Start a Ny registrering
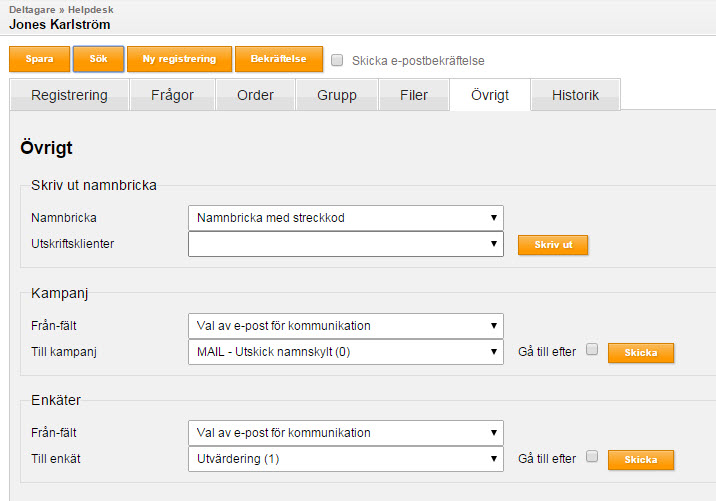Image resolution: width=716 pixels, height=501 pixels. (x=179, y=59)
